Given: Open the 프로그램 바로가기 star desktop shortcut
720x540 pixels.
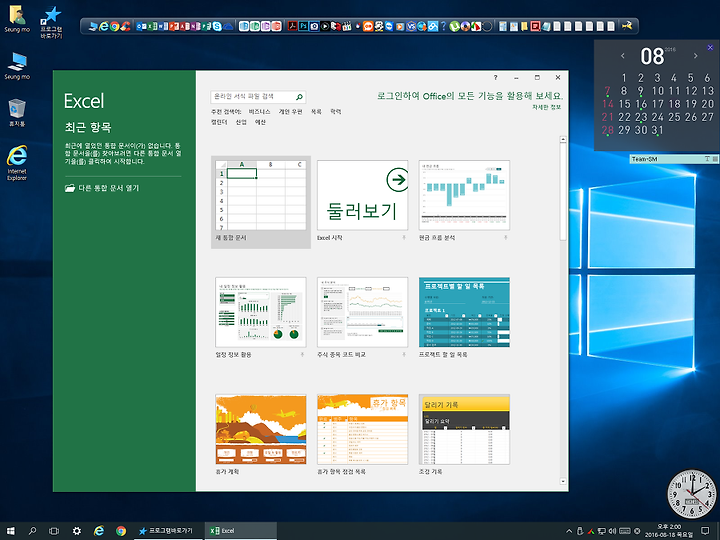Looking at the screenshot, I should [51, 22].
